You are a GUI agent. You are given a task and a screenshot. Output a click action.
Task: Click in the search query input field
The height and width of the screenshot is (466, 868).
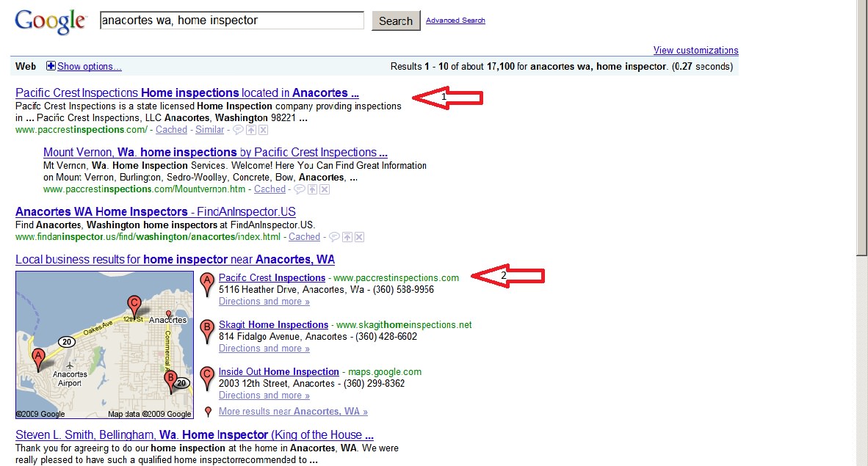231,21
